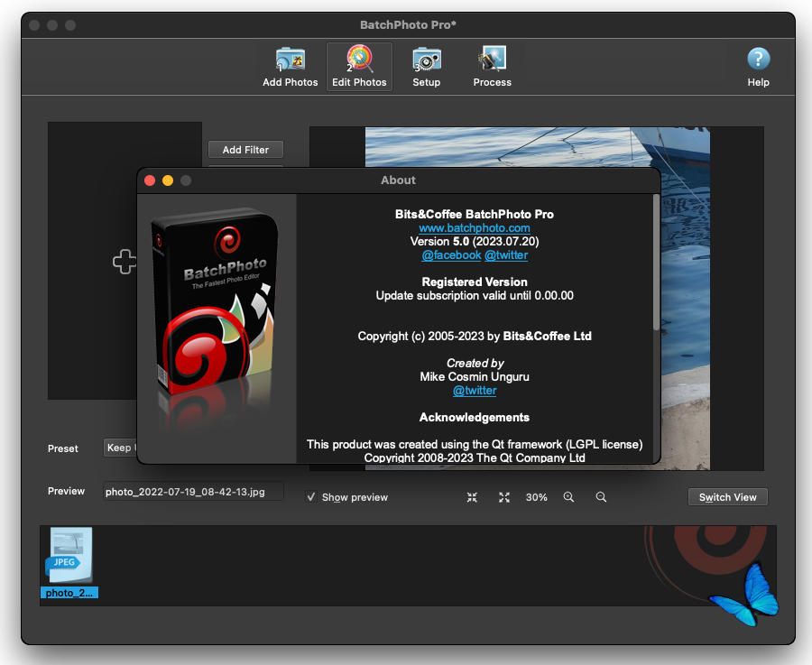Open the Preset dropdown
The width and height of the screenshot is (812, 665).
(119, 448)
